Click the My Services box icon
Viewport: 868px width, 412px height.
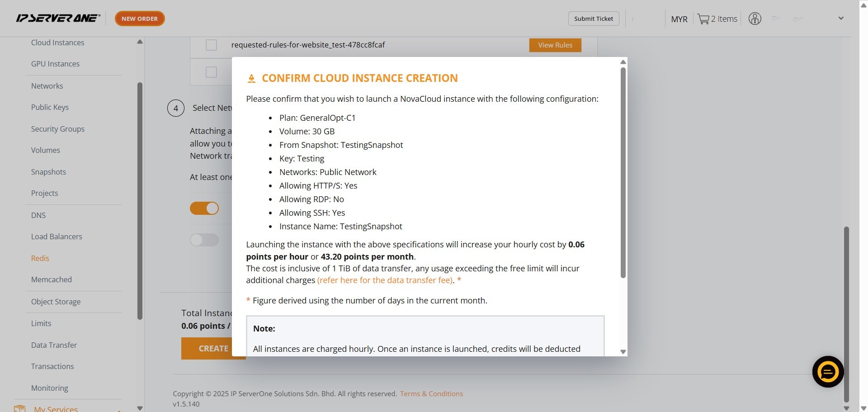[x=19, y=408]
